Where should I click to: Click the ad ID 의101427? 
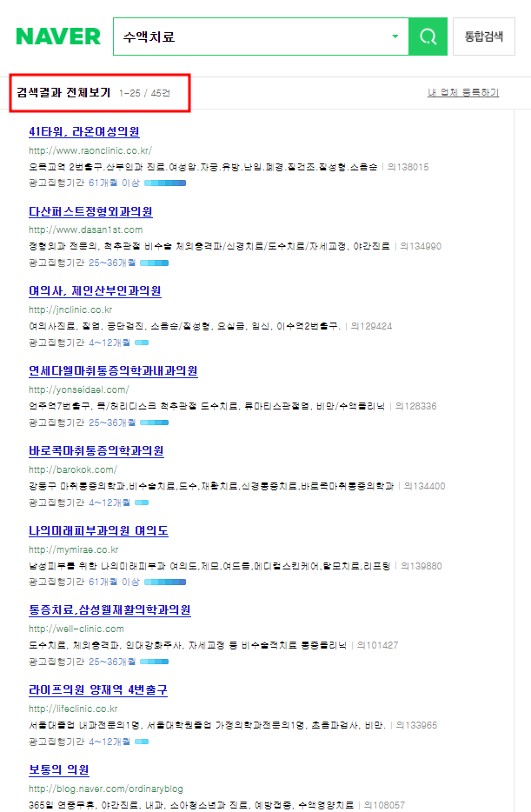pos(378,645)
